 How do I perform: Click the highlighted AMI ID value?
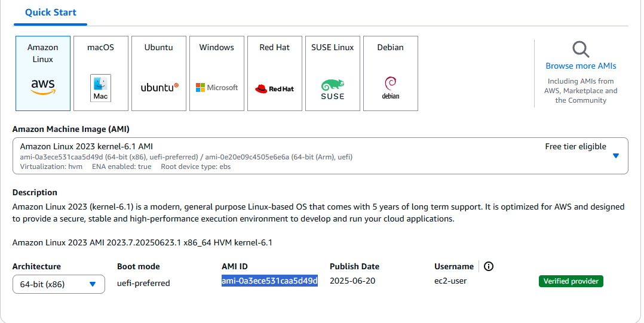pyautogui.click(x=269, y=281)
